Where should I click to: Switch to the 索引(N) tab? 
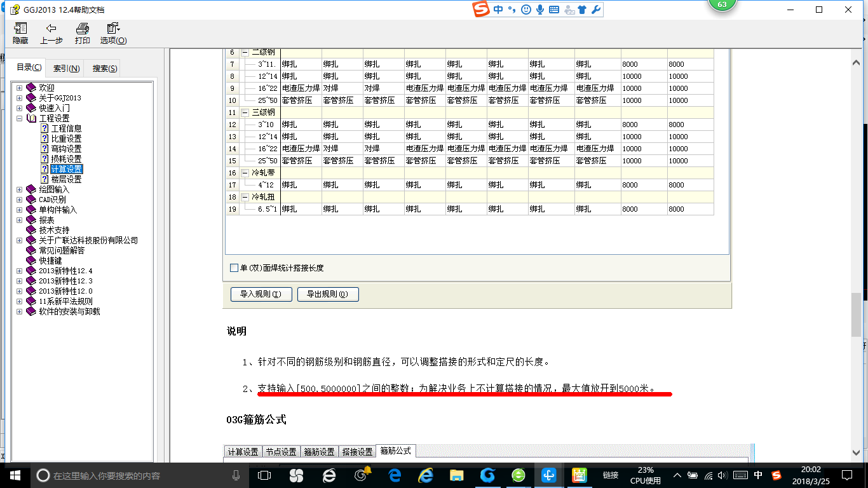click(66, 69)
